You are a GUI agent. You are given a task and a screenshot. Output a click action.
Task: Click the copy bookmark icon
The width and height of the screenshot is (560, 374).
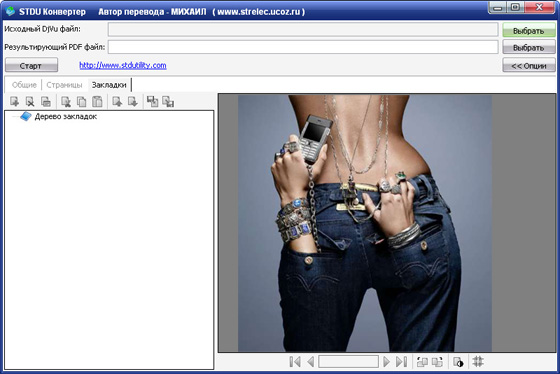pyautogui.click(x=81, y=101)
